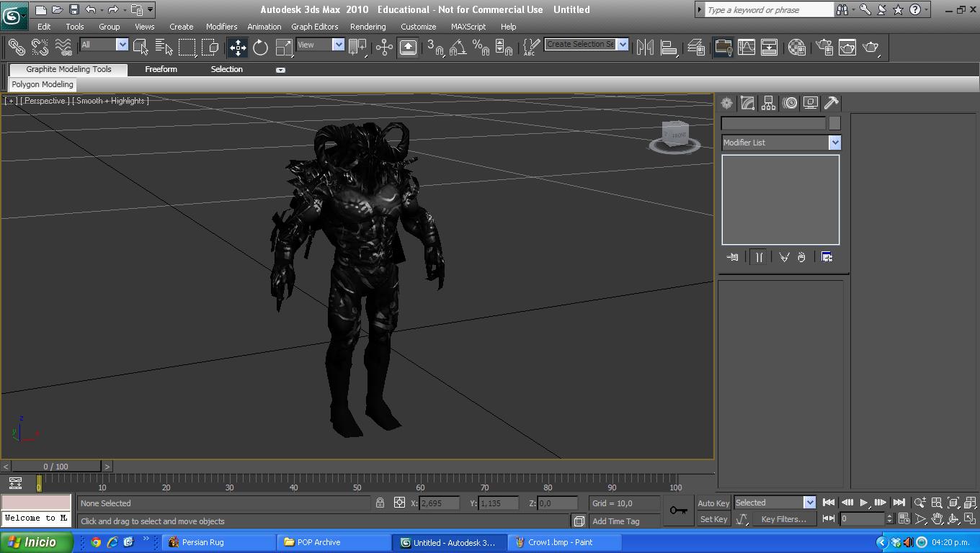The width and height of the screenshot is (980, 553).
Task: Open Curve Editor from the toolbar
Action: (747, 48)
